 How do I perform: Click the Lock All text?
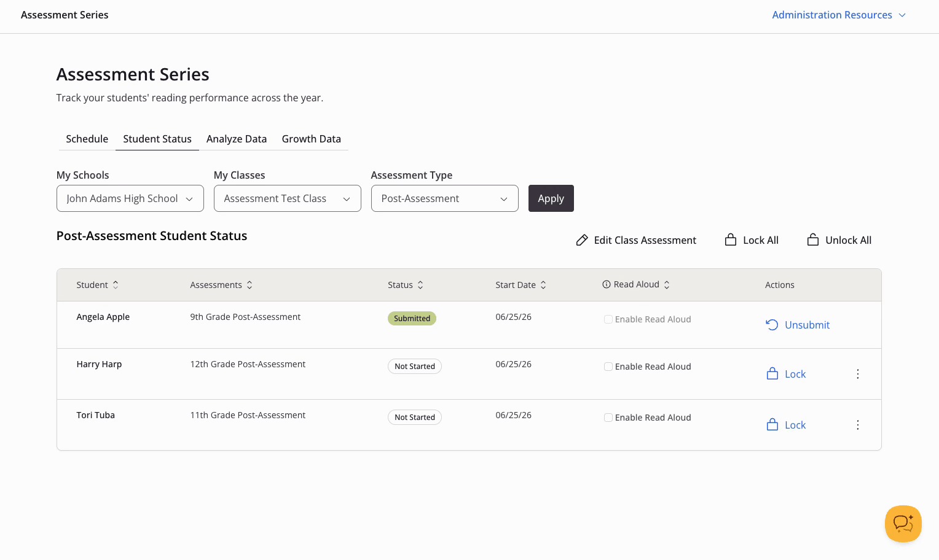pyautogui.click(x=761, y=240)
